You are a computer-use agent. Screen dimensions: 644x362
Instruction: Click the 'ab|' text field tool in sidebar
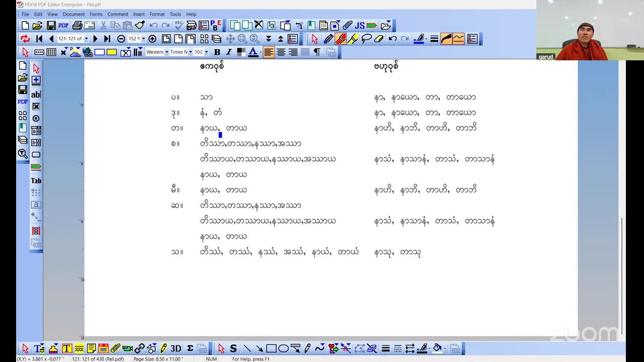[x=36, y=94]
